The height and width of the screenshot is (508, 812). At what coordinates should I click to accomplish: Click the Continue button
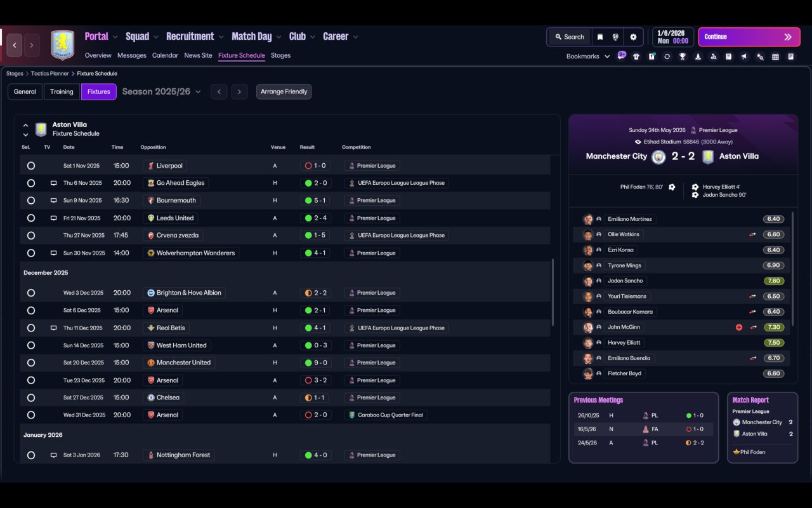749,37
